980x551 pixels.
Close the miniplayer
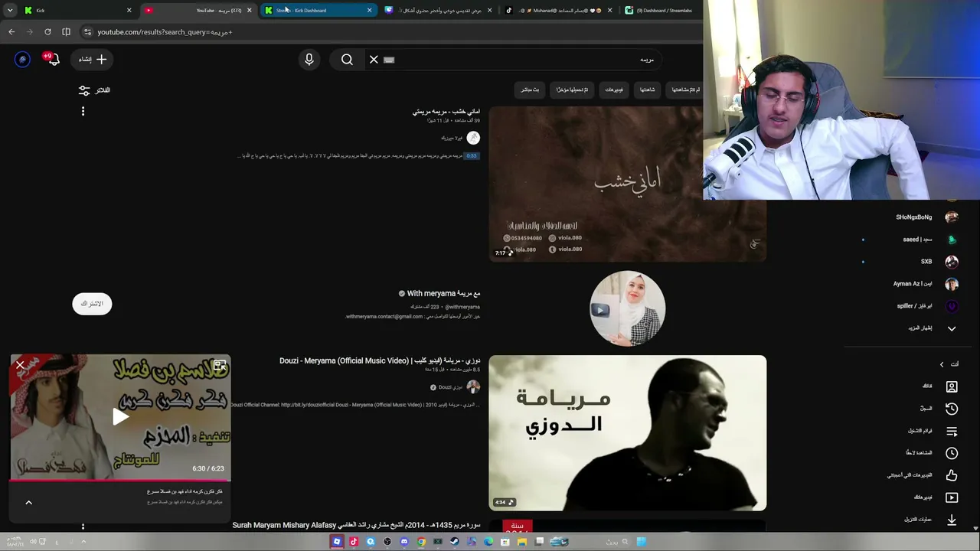pyautogui.click(x=21, y=365)
